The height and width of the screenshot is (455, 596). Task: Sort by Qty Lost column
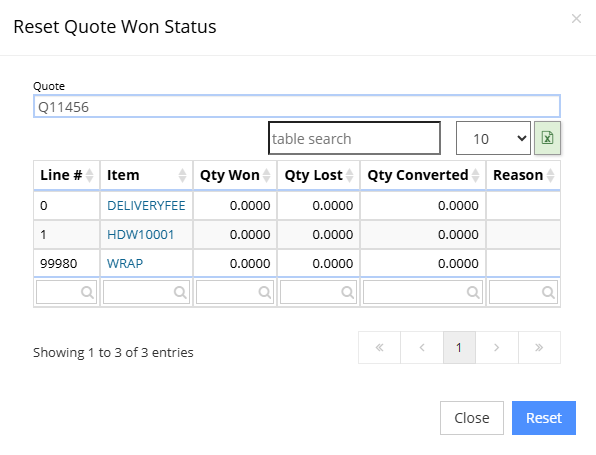point(319,175)
